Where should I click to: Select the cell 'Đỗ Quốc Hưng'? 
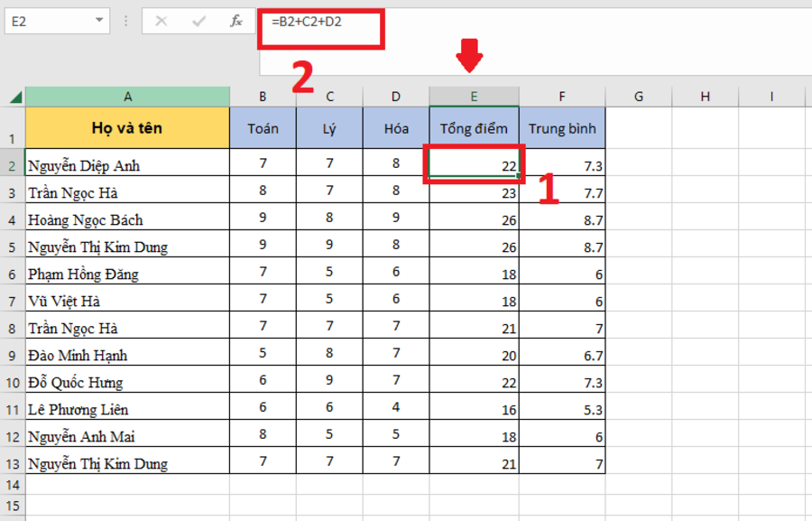[x=127, y=379]
